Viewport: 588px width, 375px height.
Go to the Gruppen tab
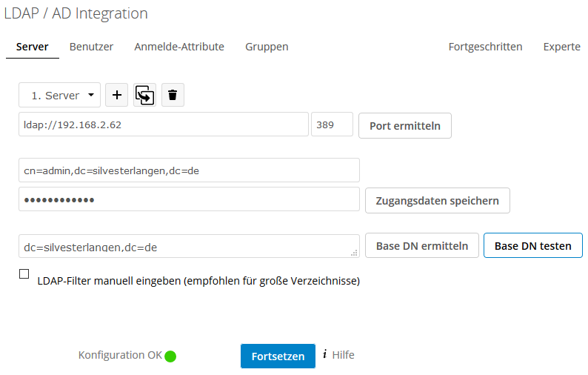[267, 47]
